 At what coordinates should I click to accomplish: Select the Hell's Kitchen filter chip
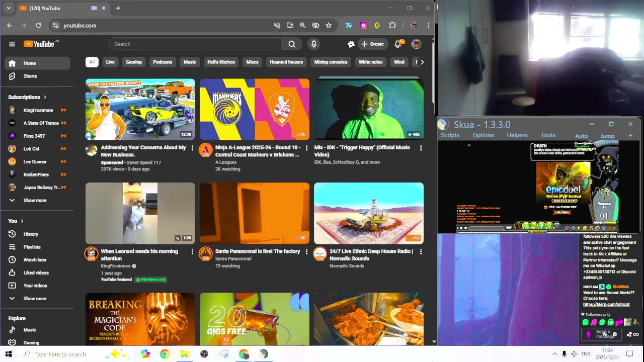tap(221, 62)
